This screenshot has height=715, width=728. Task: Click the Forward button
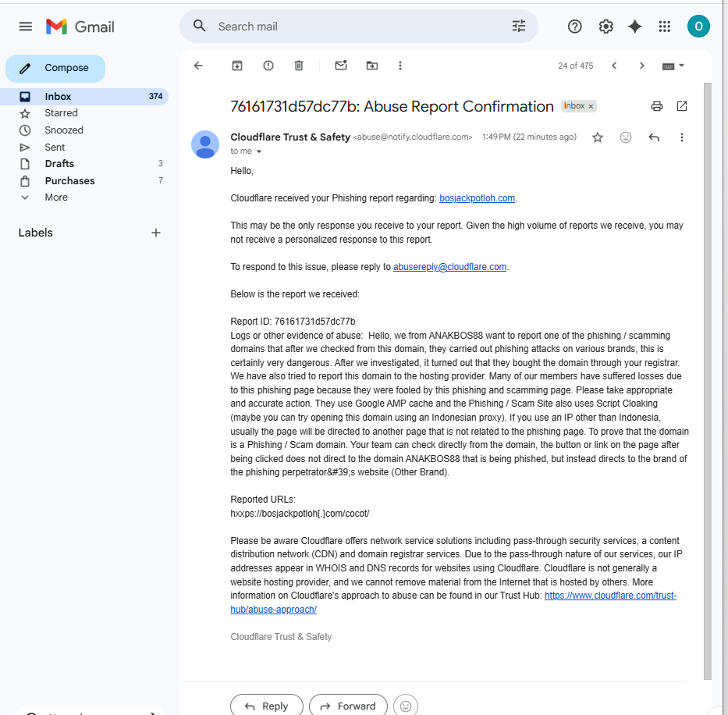[348, 706]
